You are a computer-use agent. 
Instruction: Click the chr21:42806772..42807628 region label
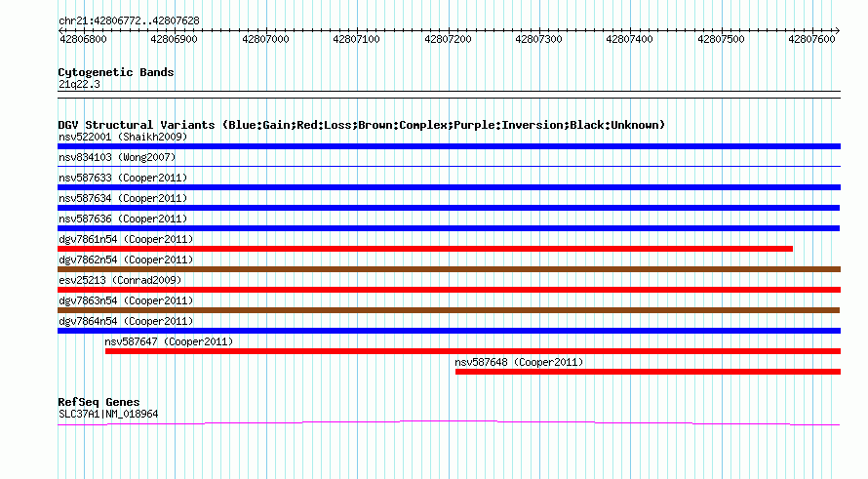coord(129,20)
